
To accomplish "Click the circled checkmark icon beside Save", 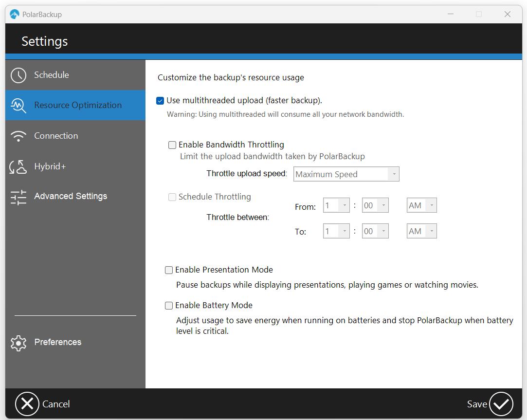I will click(x=502, y=403).
